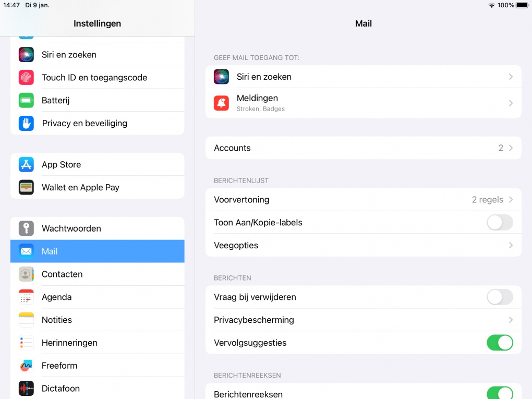This screenshot has height=399, width=532.
Task: Toggle the Berichtenreeksen switch
Action: click(x=500, y=394)
